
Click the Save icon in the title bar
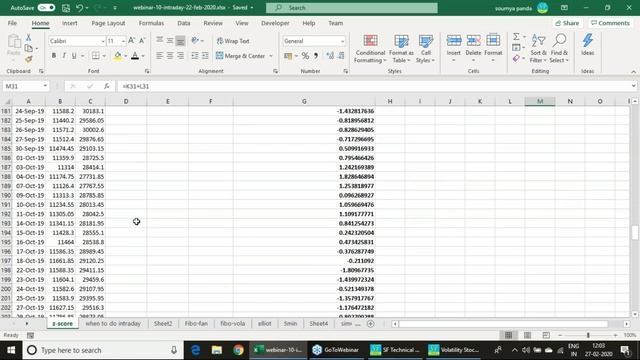[x=66, y=8]
